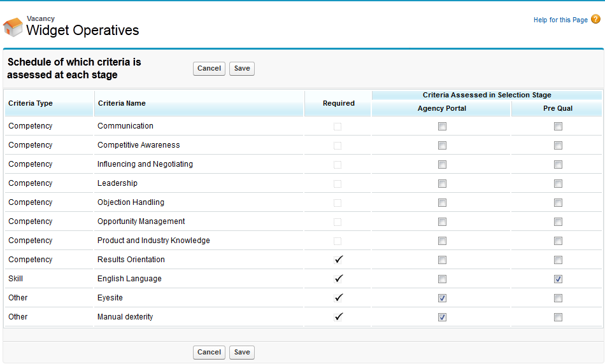Image resolution: width=605 pixels, height=364 pixels.
Task: Click 'Criteria Assessed in Selection Stage' header
Action: pyautogui.click(x=487, y=95)
